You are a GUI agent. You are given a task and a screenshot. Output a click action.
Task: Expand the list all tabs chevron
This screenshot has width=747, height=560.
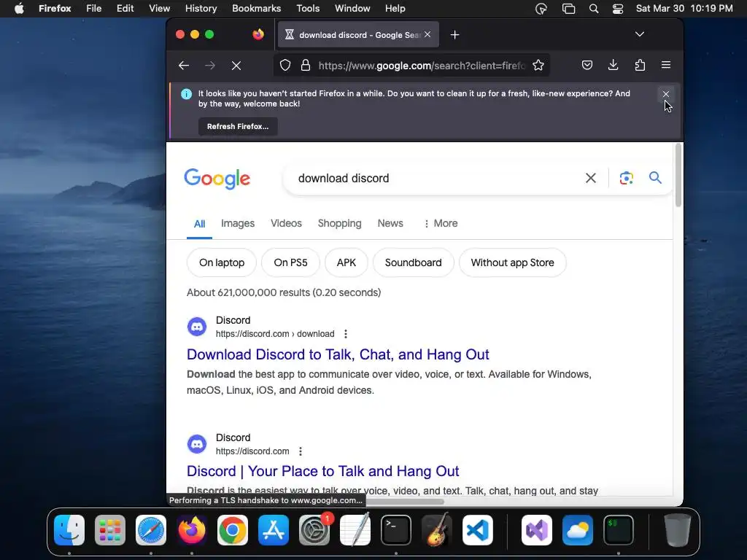tap(640, 34)
